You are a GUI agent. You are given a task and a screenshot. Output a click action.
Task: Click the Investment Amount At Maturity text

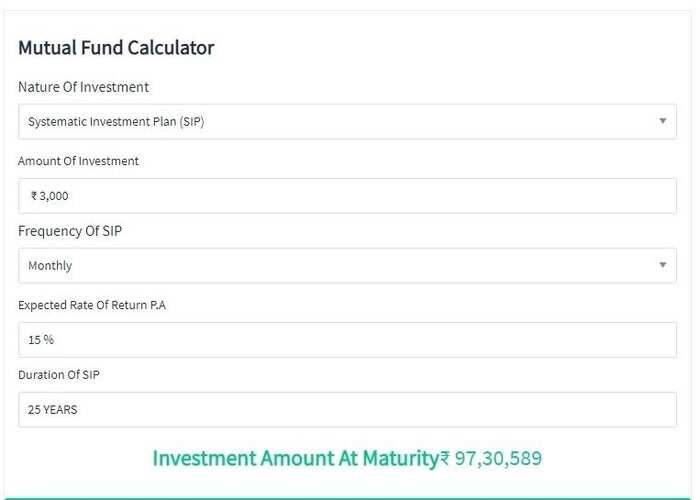tap(296, 458)
